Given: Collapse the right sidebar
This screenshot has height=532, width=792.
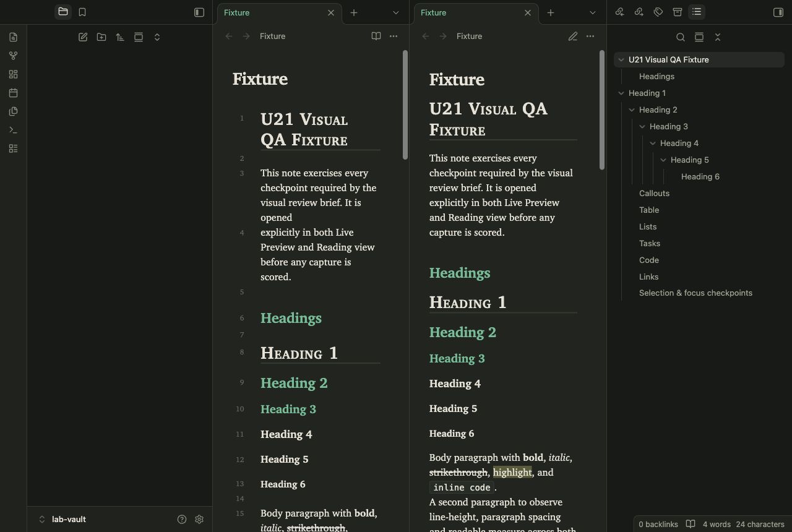Looking at the screenshot, I should tap(778, 12).
